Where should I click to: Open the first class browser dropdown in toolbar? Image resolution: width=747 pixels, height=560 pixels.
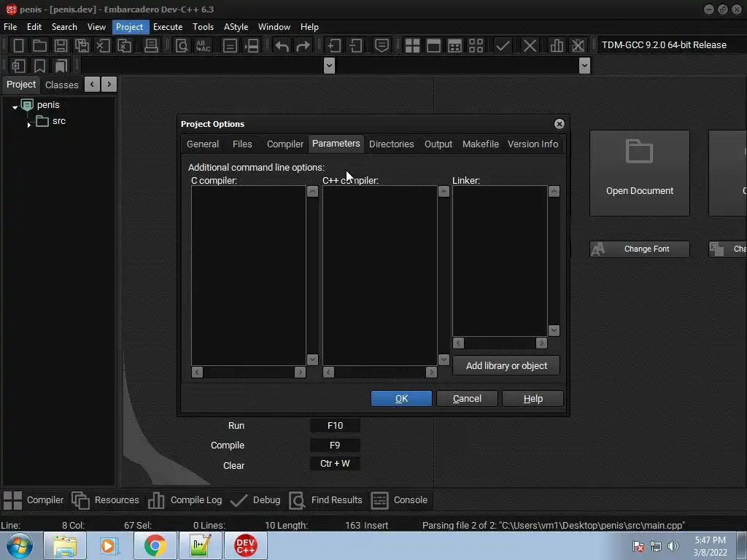pyautogui.click(x=329, y=65)
